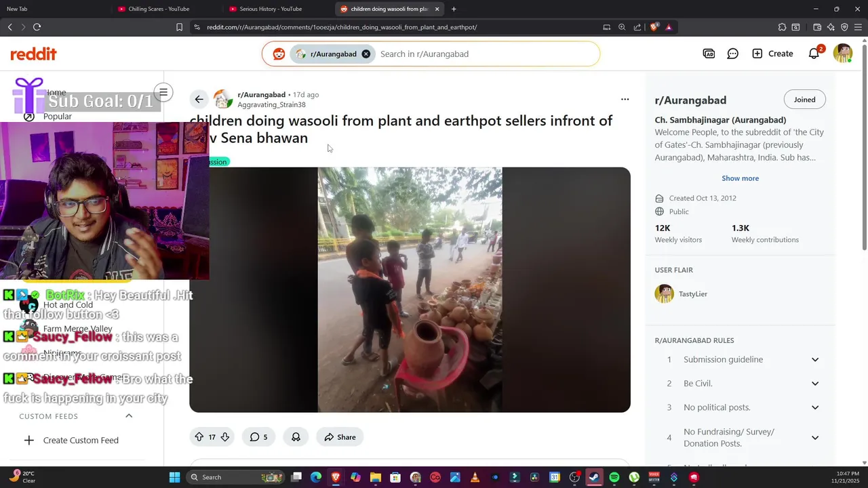Go back using the post back arrow
Viewport: 868px width, 488px height.
199,100
